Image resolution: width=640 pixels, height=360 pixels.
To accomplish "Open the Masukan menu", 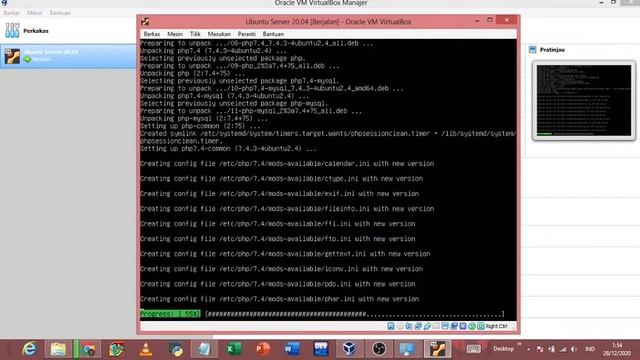I will point(219,34).
